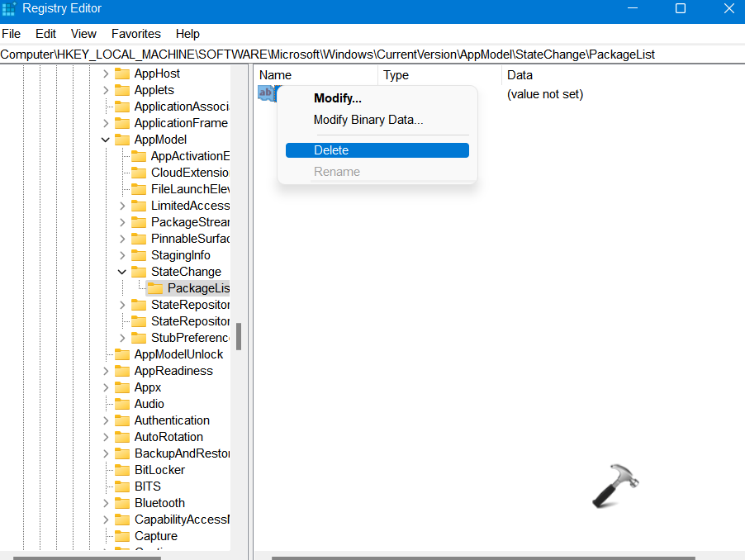The width and height of the screenshot is (745, 560).
Task: Click the CloudExtension folder icon
Action: pos(139,173)
